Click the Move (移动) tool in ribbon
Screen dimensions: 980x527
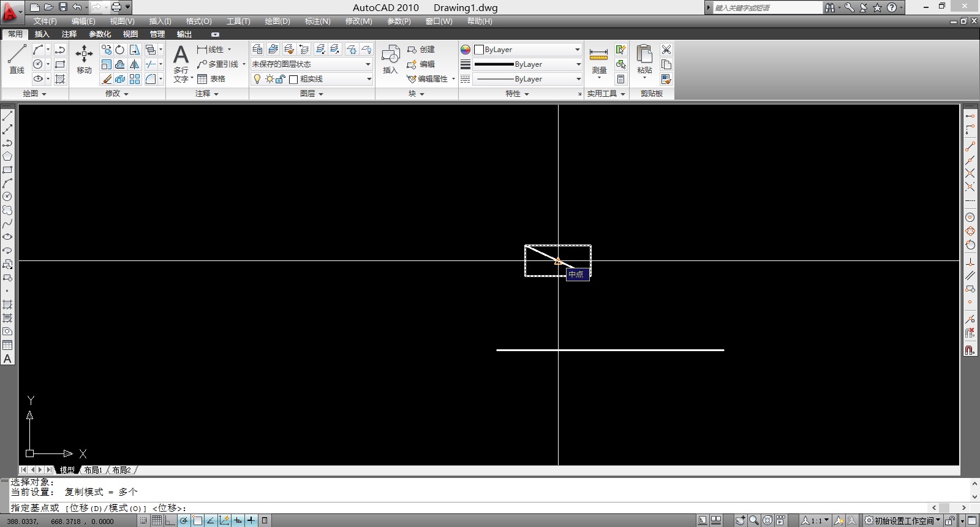[84, 59]
